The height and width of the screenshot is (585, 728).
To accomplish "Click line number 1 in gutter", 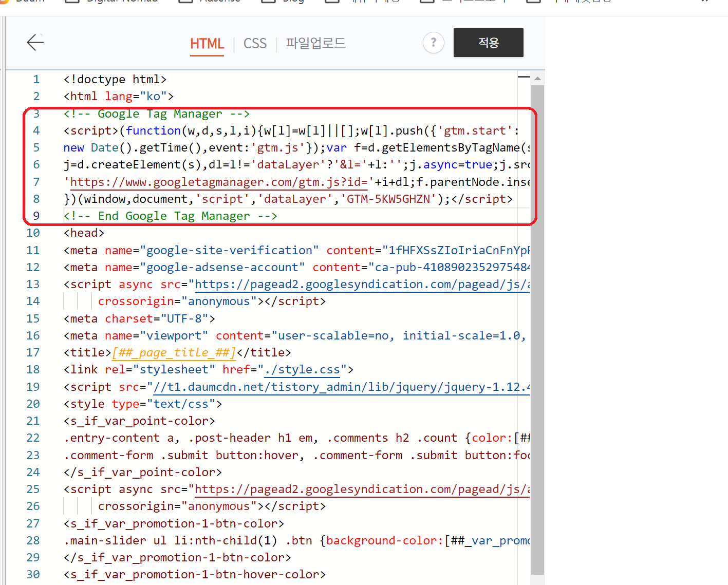I will pyautogui.click(x=36, y=80).
